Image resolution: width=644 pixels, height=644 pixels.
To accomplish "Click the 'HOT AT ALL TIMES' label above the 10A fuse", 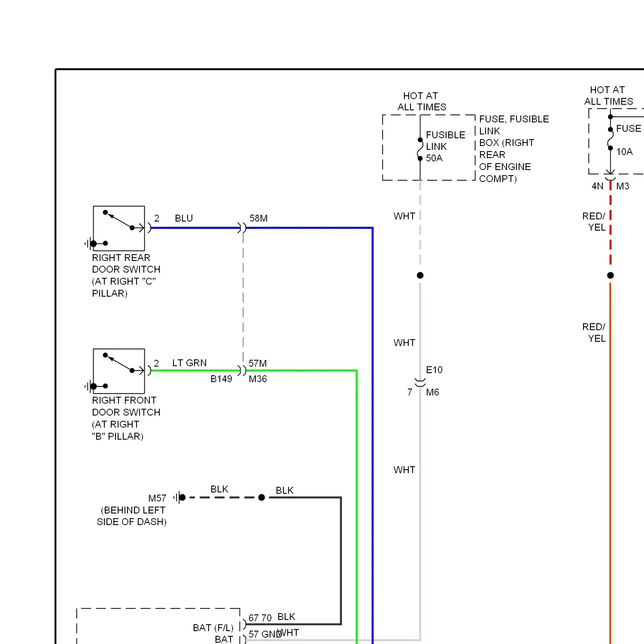I will point(608,96).
